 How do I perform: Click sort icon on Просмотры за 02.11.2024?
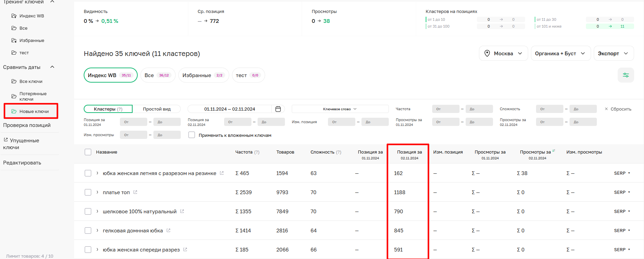pyautogui.click(x=554, y=150)
